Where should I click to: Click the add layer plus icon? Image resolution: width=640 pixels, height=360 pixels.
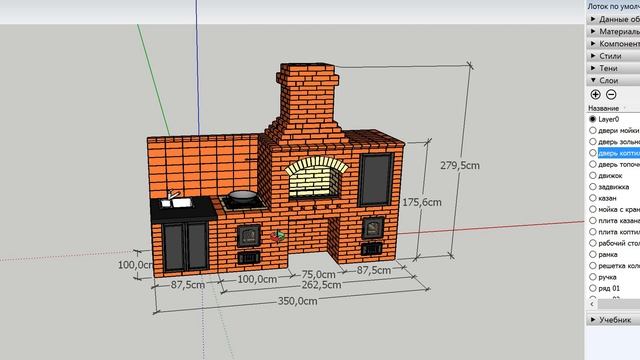(596, 95)
